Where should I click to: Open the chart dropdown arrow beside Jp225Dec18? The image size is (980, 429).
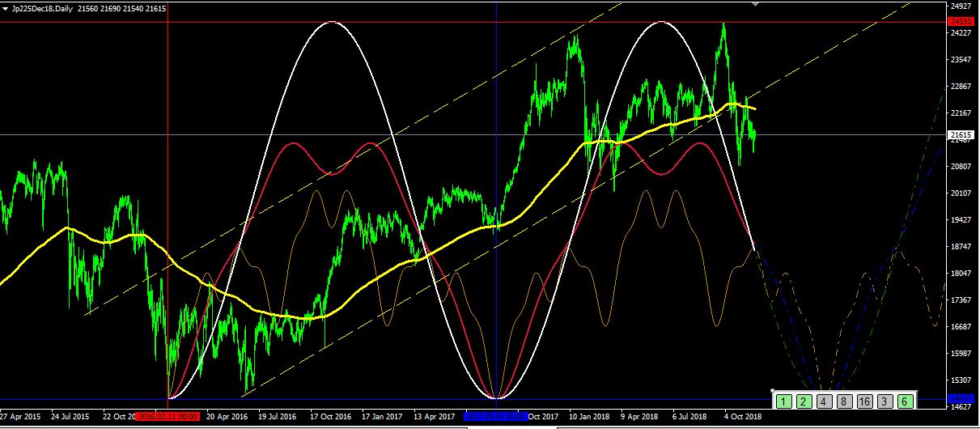pyautogui.click(x=6, y=7)
